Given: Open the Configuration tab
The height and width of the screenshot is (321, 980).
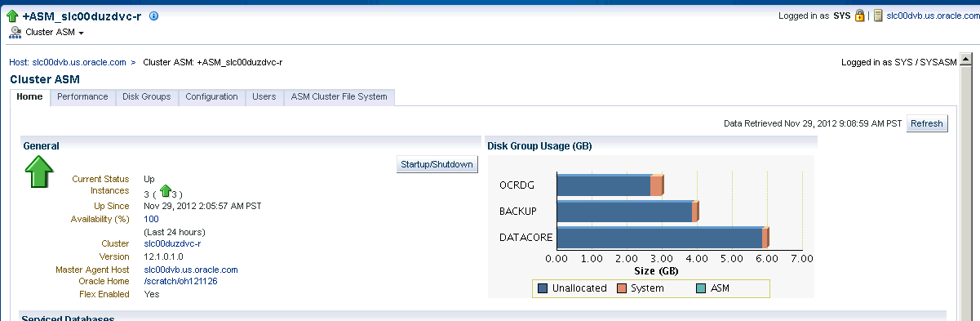Looking at the screenshot, I should (211, 96).
